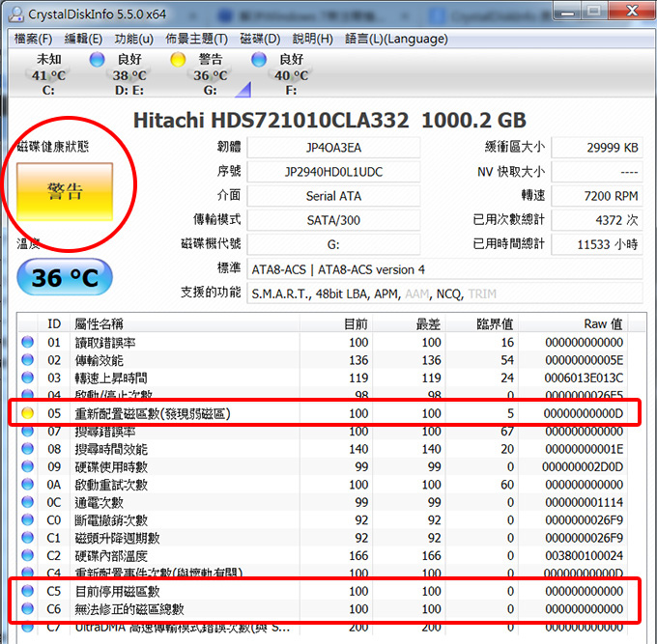Viewport: 657px width, 644px height.
Task: Select attribute row 通電次數
Action: pyautogui.click(x=323, y=502)
